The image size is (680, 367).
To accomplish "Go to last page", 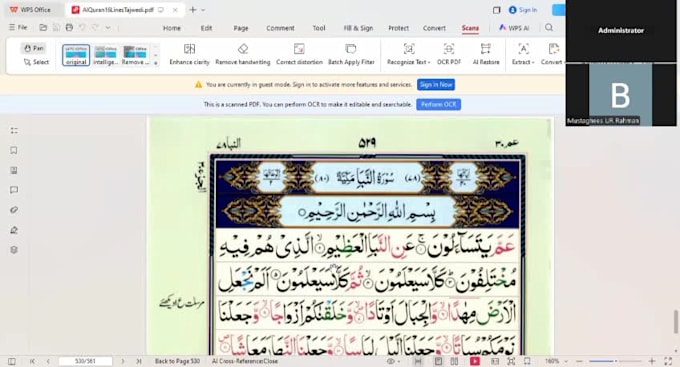I will 139,361.
